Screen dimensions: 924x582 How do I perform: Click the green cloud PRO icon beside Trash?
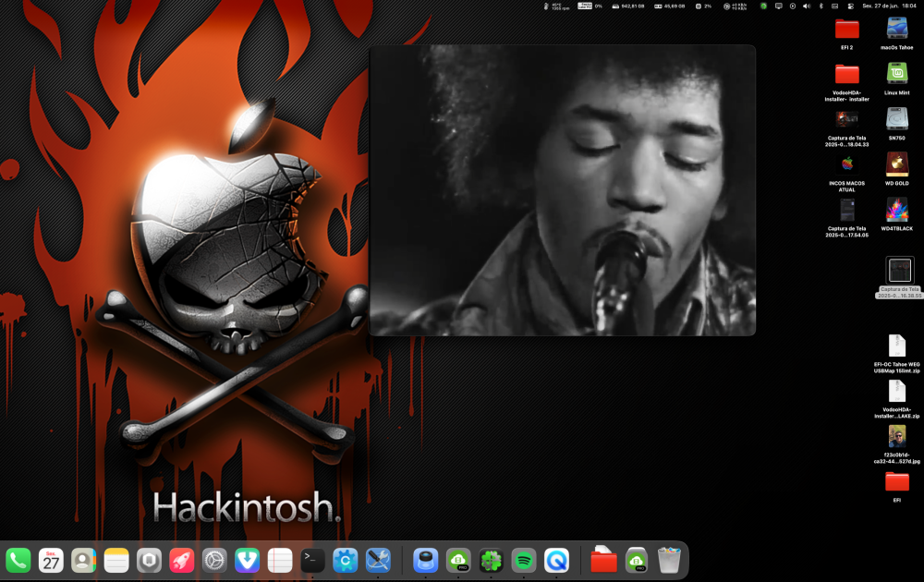pos(637,560)
